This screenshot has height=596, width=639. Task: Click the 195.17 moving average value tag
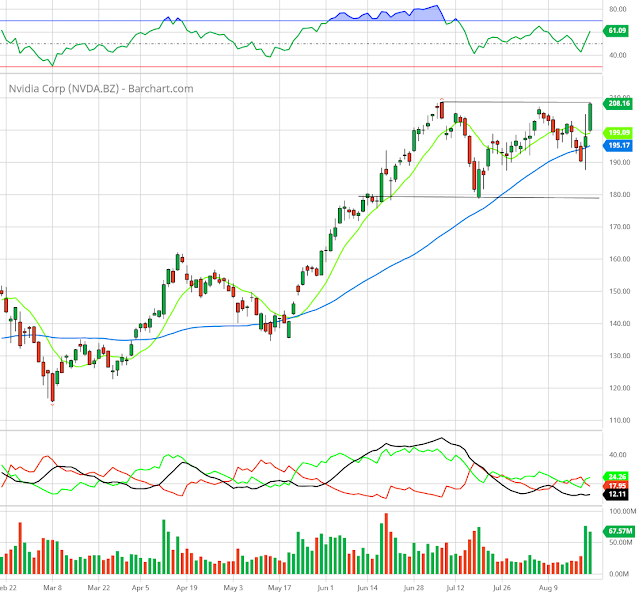[618, 146]
